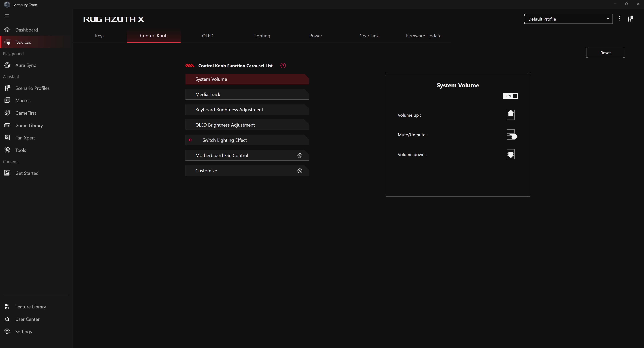Click the GameFirst icon
The height and width of the screenshot is (348, 644).
(7, 113)
